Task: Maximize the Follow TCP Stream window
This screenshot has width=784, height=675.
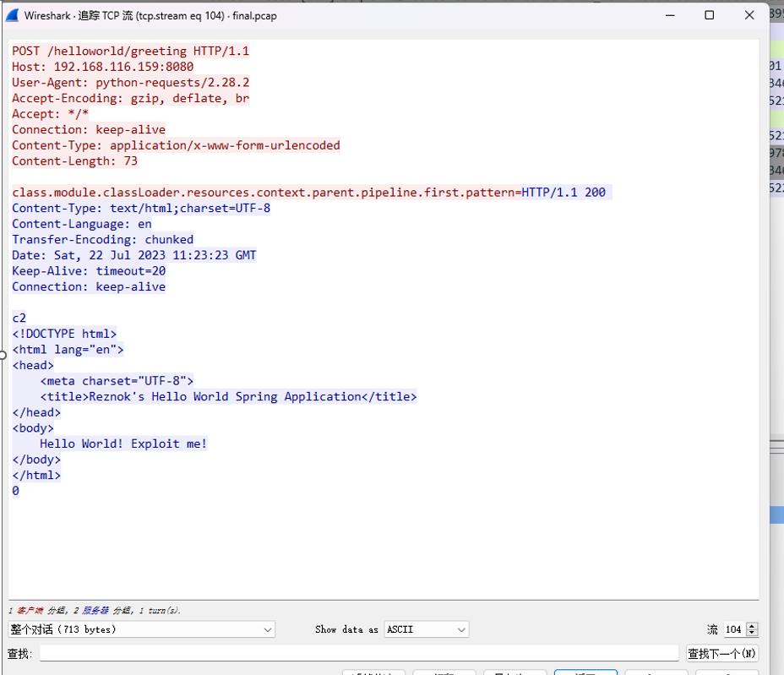Action: tap(709, 15)
